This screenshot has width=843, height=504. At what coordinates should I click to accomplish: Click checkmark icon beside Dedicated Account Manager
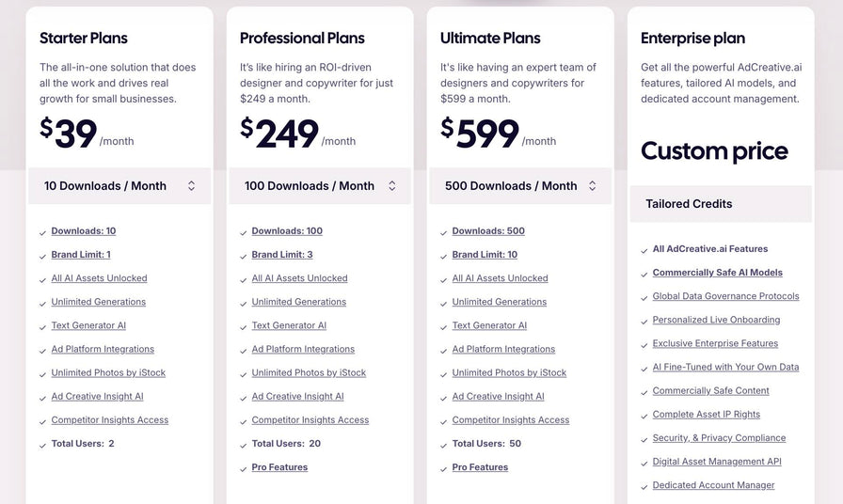[x=644, y=486]
